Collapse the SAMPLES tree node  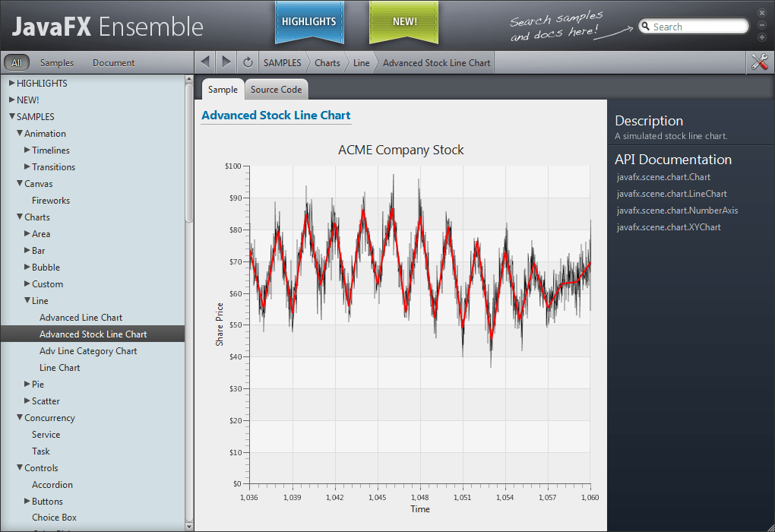tap(12, 117)
